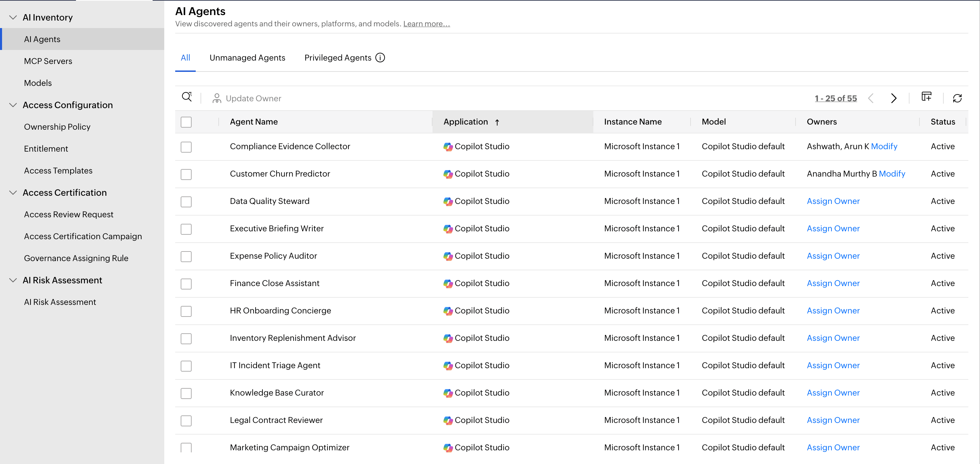
Task: Open Access Templates in the sidebar
Action: point(58,171)
